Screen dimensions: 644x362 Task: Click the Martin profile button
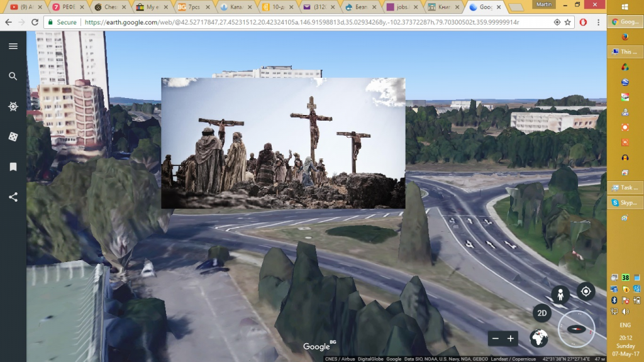click(544, 4)
